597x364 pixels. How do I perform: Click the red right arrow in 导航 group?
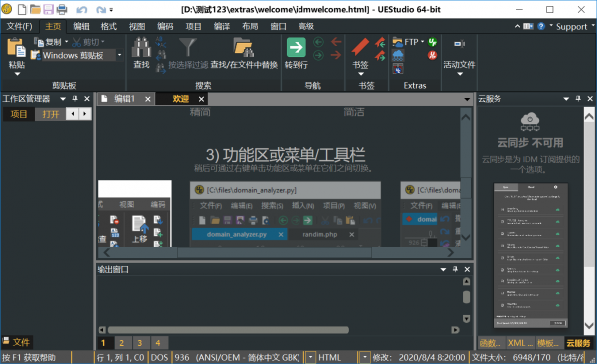(336, 56)
